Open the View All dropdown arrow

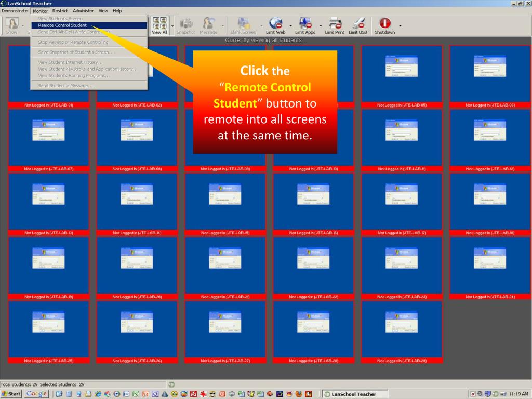coord(172,26)
